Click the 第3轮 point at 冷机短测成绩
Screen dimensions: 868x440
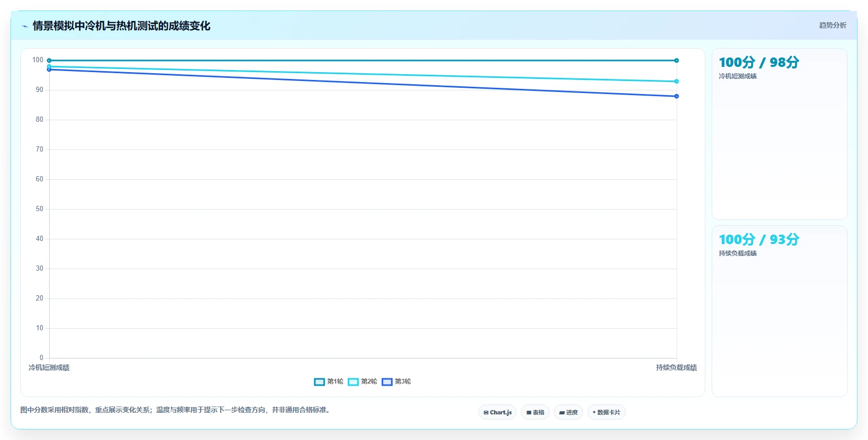[x=49, y=70]
